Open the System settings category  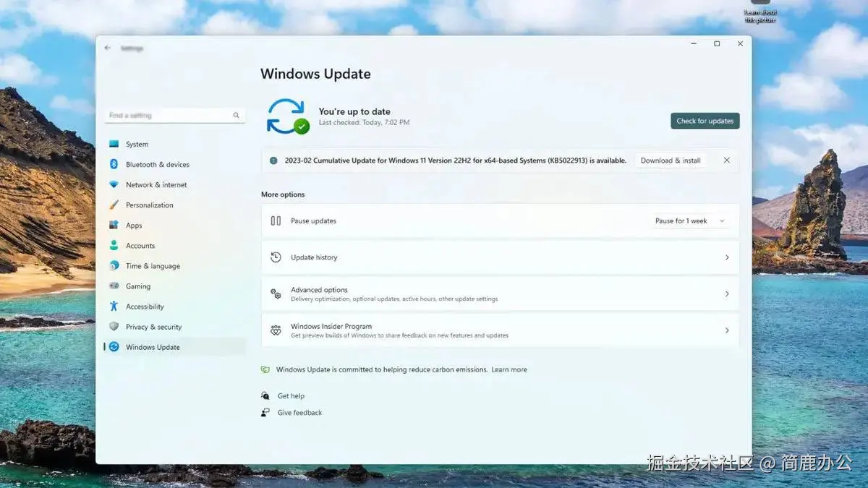click(137, 144)
